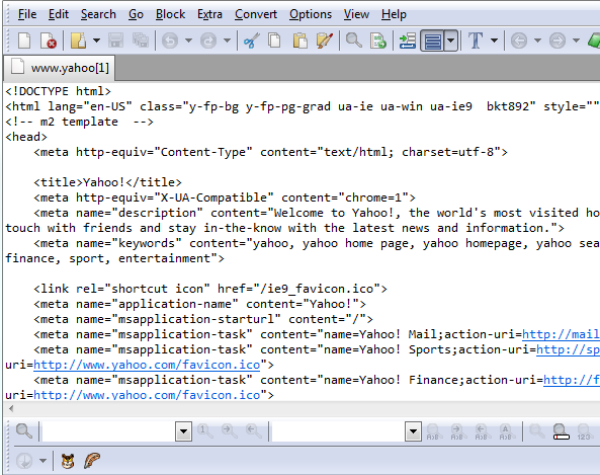This screenshot has height=475, width=600.
Task: Click the Redo arrow icon
Action: tap(208, 41)
